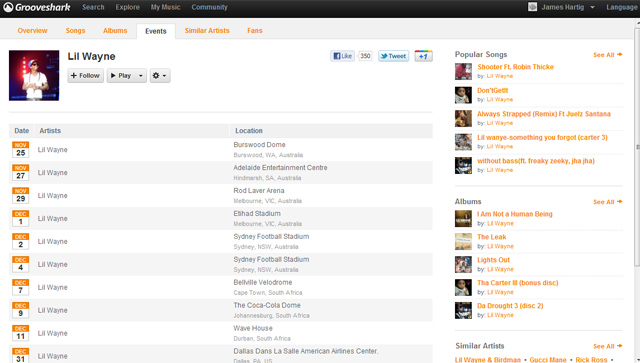Open James Hartig user dropdown arrow
The height and width of the screenshot is (363, 640).
tap(592, 7)
